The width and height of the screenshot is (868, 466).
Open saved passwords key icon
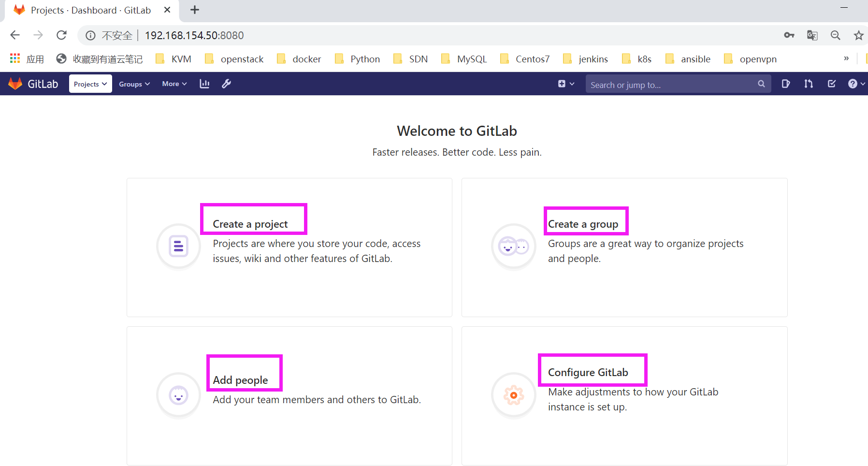(789, 35)
